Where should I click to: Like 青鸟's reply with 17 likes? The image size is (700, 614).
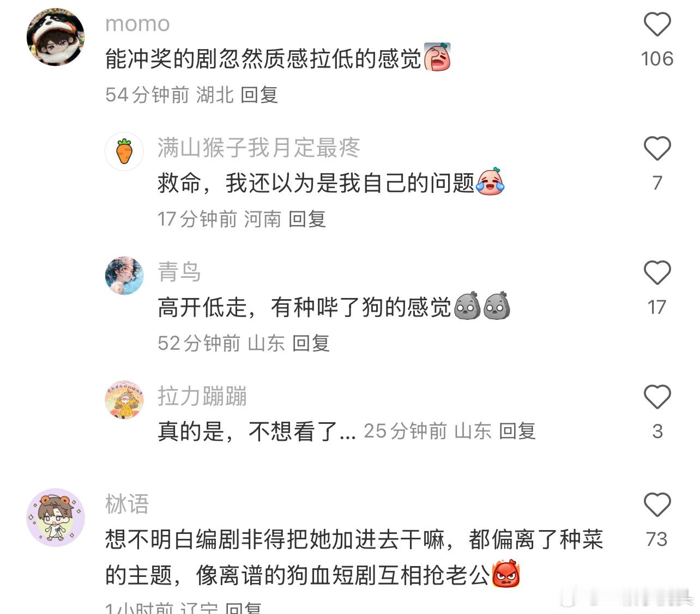(657, 273)
